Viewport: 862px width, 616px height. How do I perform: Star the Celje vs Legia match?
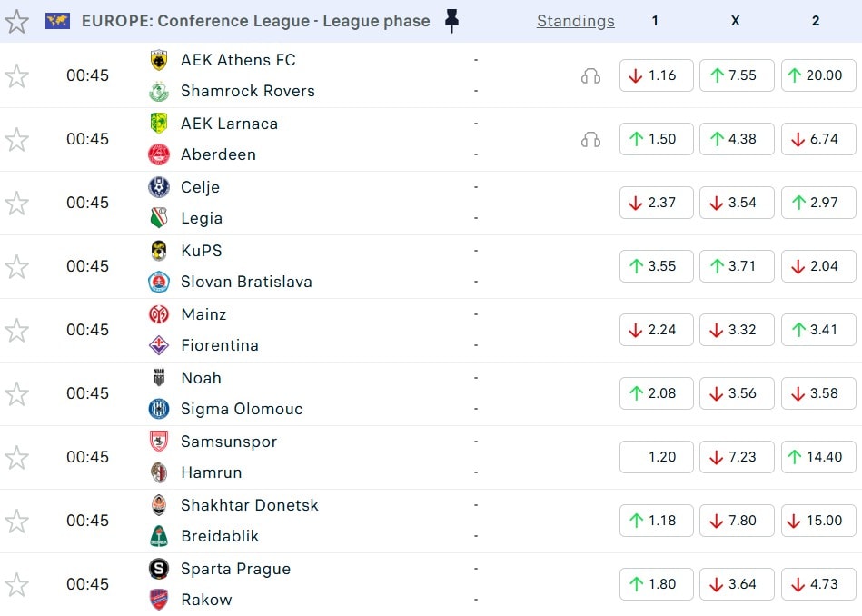coord(17,203)
